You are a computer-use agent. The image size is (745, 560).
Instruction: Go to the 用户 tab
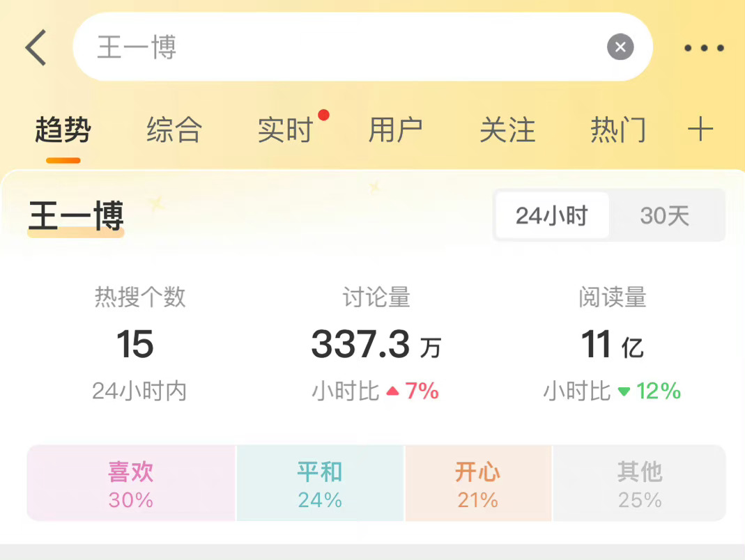(396, 130)
